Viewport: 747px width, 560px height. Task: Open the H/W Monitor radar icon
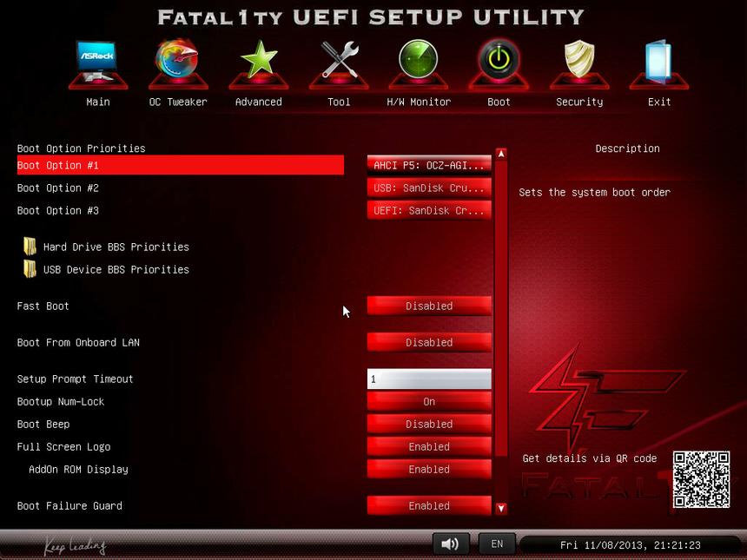pos(419,63)
